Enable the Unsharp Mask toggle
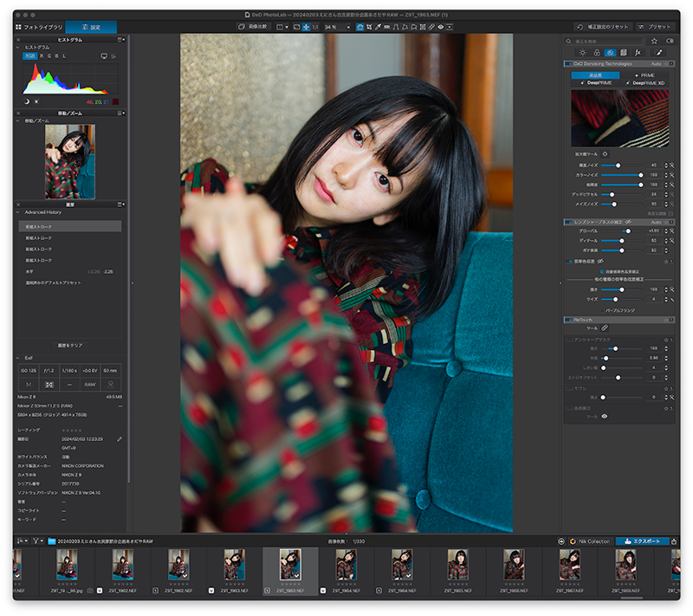693x616 pixels. 569,340
